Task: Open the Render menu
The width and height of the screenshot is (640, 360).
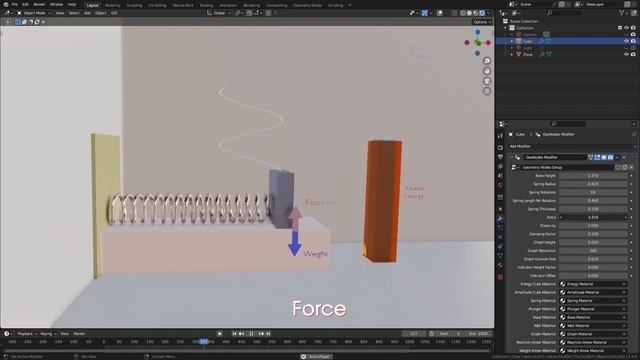Action: (39, 4)
